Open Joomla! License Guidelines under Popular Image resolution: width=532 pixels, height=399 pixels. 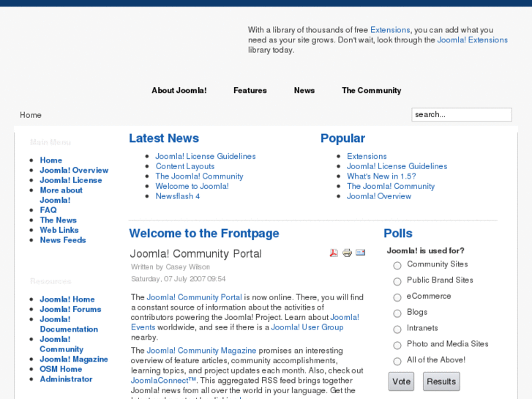point(397,166)
